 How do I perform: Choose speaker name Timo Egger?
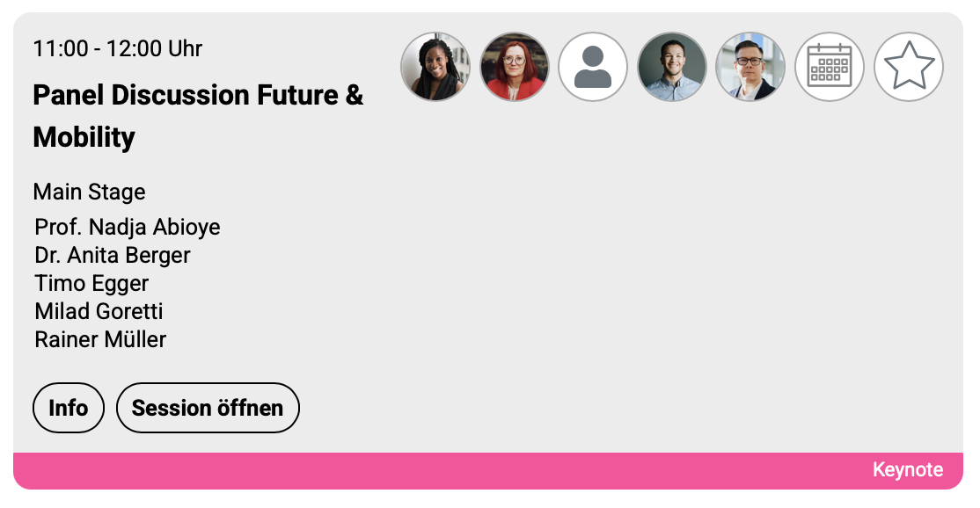pyautogui.click(x=91, y=283)
